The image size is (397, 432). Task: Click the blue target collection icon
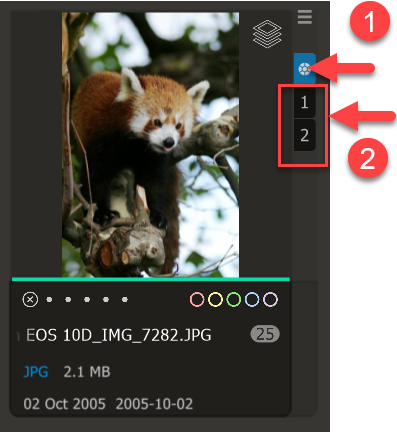point(305,69)
